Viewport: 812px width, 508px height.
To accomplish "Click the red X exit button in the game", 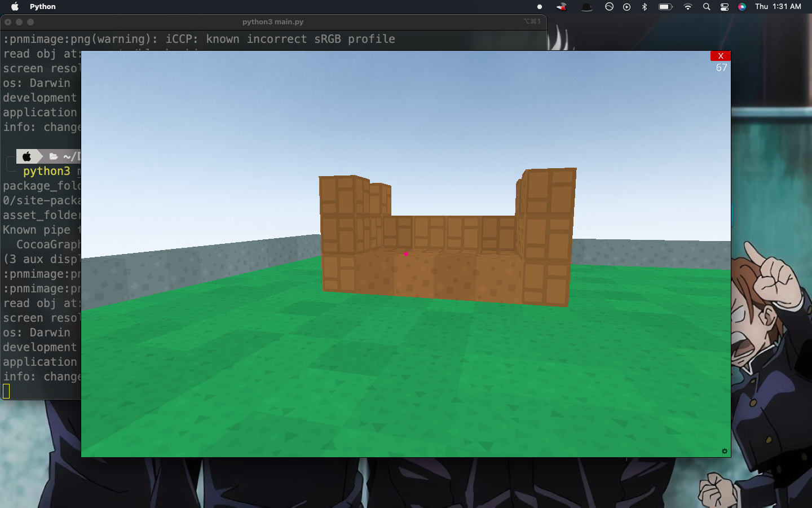I will pyautogui.click(x=720, y=56).
